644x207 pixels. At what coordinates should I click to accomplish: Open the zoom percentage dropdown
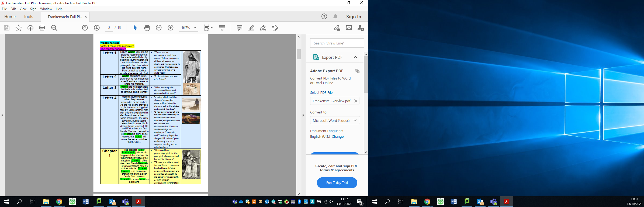coord(195,28)
